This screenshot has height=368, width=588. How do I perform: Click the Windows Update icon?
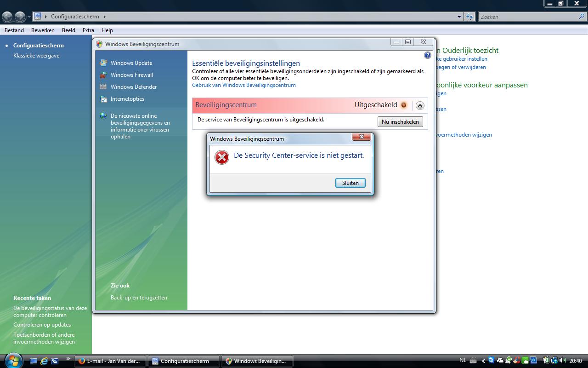(x=103, y=63)
